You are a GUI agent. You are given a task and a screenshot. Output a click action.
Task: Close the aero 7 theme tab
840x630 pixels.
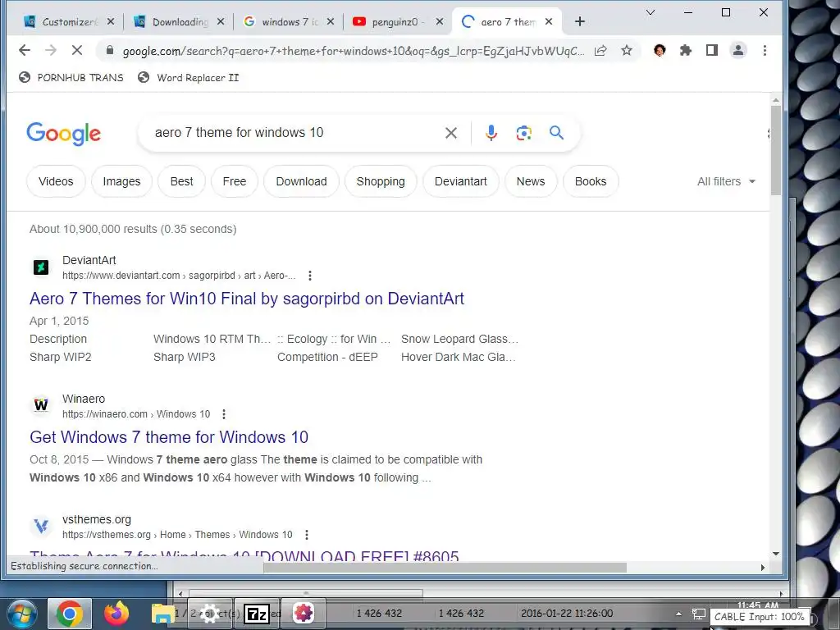549,21
